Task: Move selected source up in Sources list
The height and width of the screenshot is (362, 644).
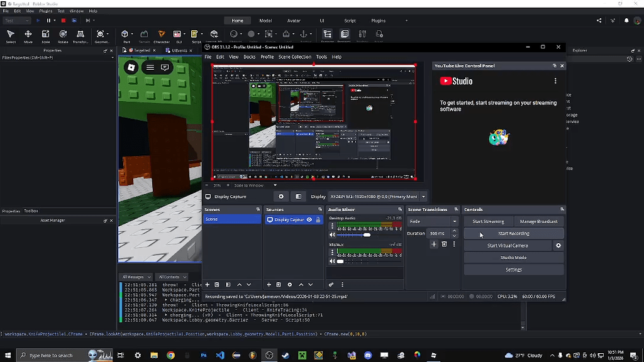Action: [301, 285]
